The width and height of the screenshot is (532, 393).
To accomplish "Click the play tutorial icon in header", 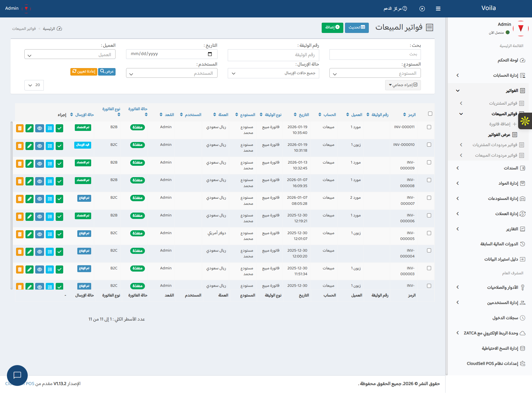I will tap(422, 9).
